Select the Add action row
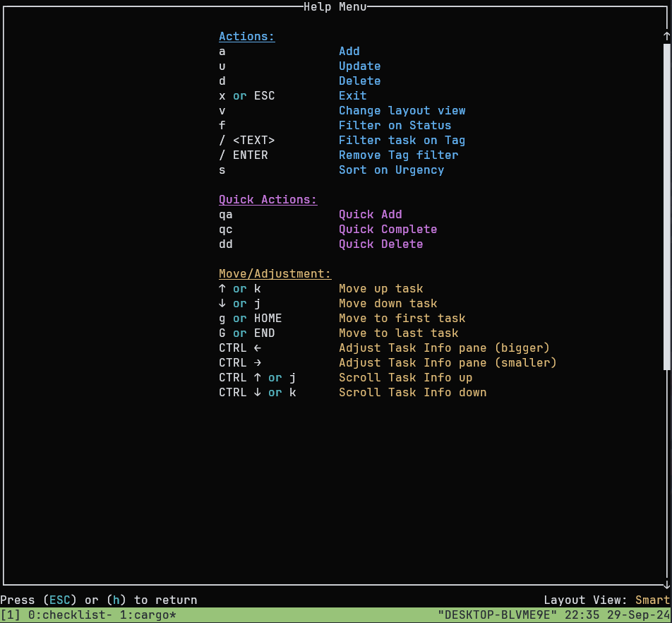This screenshot has height=623, width=672. [349, 51]
